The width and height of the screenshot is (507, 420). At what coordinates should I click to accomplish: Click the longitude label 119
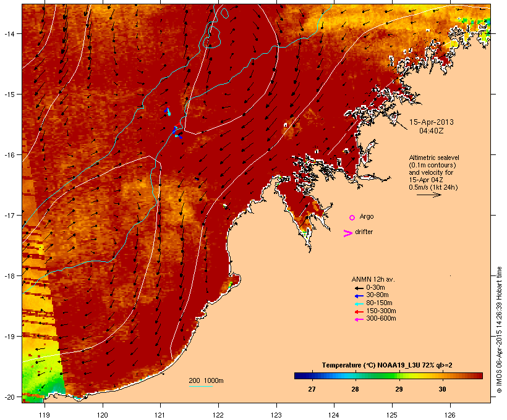pos(45,415)
